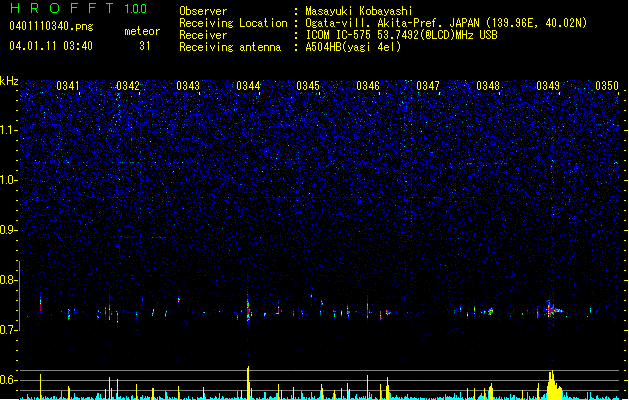Screen dimensions: 629x400
Task: Select observer name Masayuki Kobayashi
Action: [x=359, y=11]
